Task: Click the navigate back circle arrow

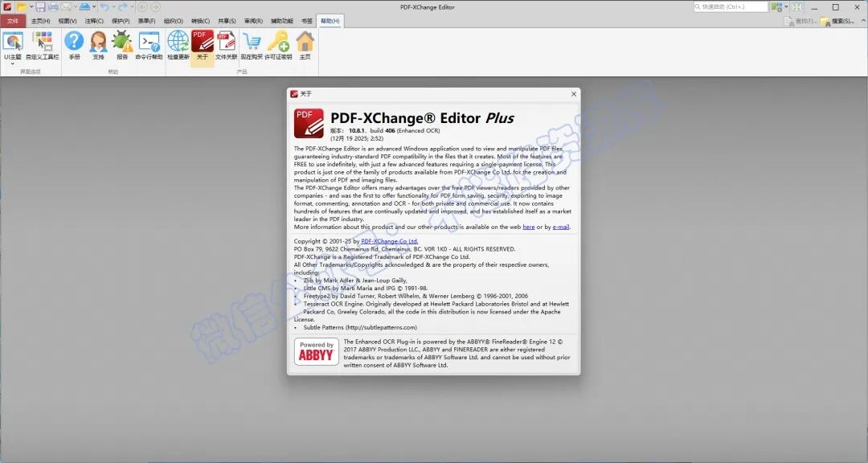Action: pyautogui.click(x=142, y=6)
